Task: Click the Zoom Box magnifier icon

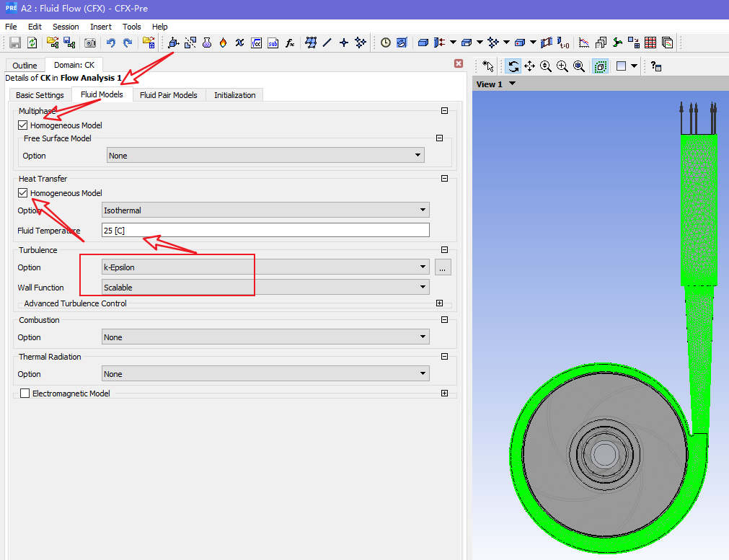Action: [562, 66]
